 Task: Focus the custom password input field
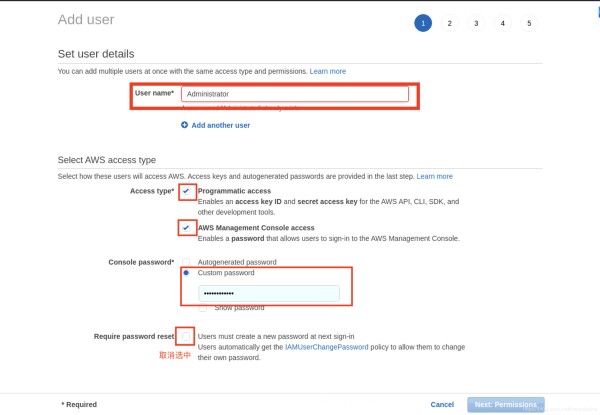269,293
